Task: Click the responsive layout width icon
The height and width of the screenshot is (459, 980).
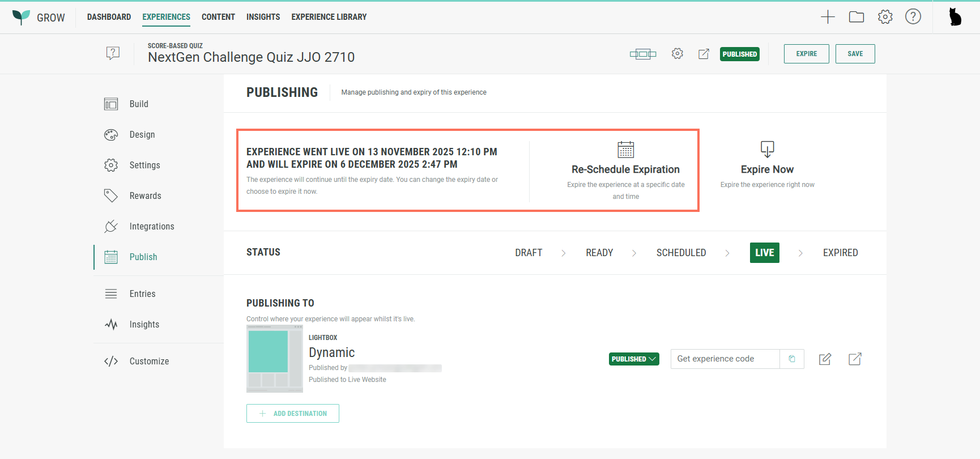Action: [x=642, y=54]
